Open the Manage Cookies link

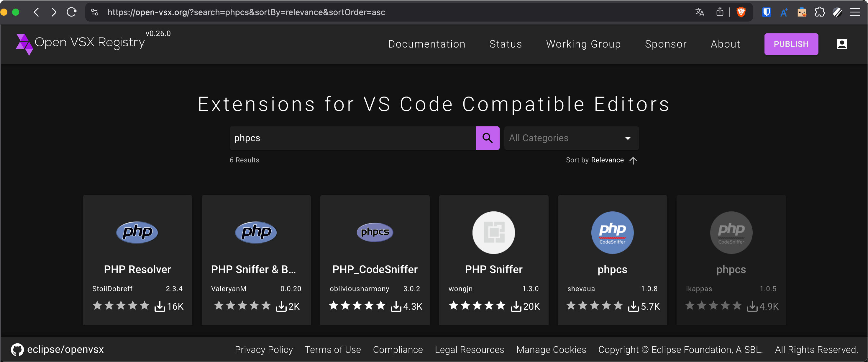point(551,350)
